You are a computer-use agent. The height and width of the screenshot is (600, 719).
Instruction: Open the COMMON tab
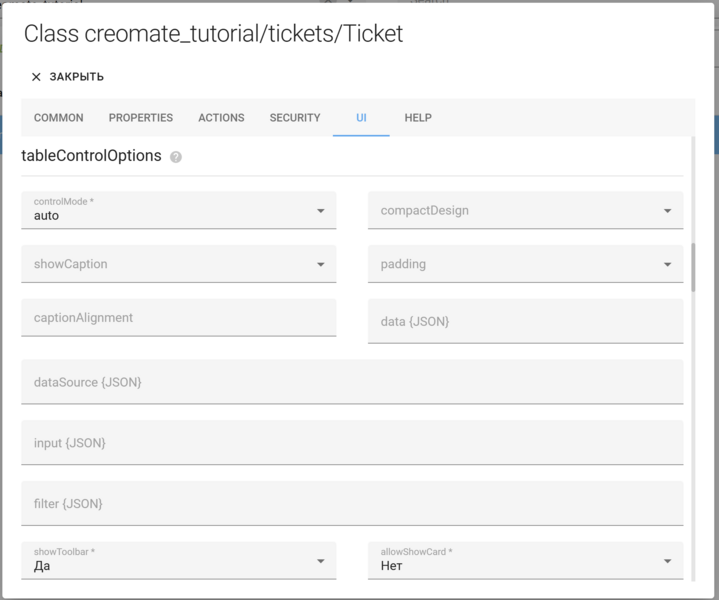[x=58, y=118]
